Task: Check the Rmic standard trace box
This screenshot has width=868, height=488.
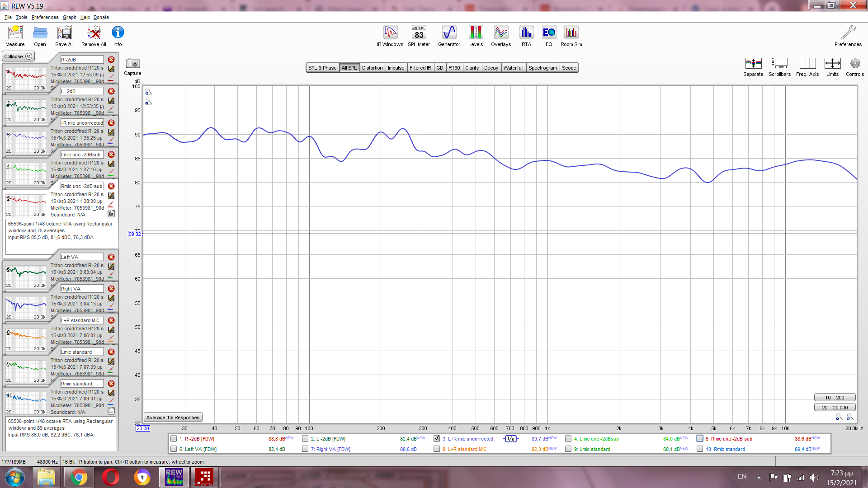Action: coord(700,449)
